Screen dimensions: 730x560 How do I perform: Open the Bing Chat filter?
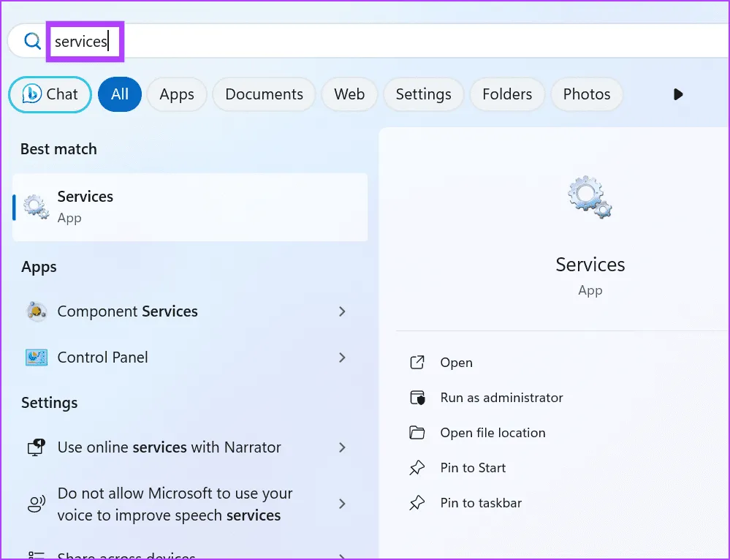[x=50, y=94]
